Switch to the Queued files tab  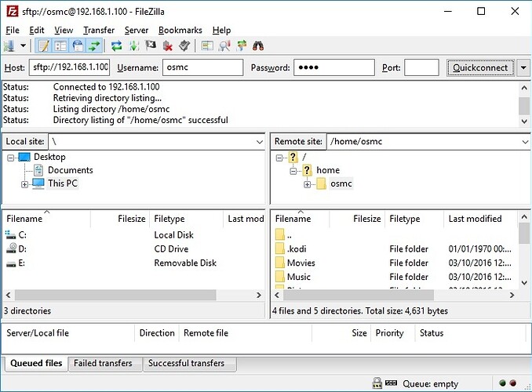(x=36, y=363)
